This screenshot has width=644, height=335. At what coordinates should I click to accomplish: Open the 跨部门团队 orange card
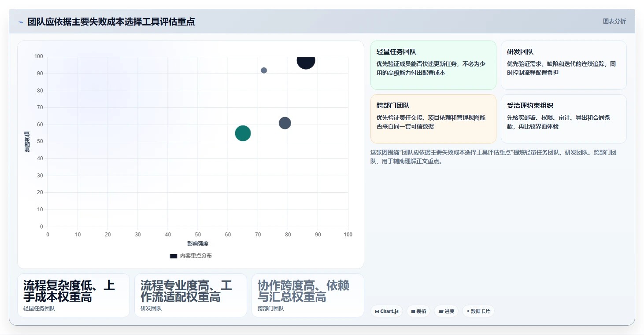point(433,119)
